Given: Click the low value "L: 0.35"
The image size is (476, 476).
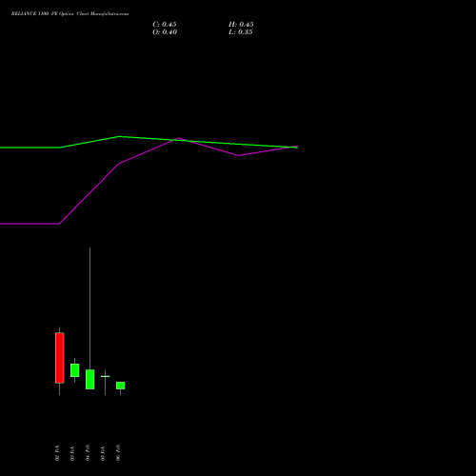Looking at the screenshot, I should coord(241,32).
